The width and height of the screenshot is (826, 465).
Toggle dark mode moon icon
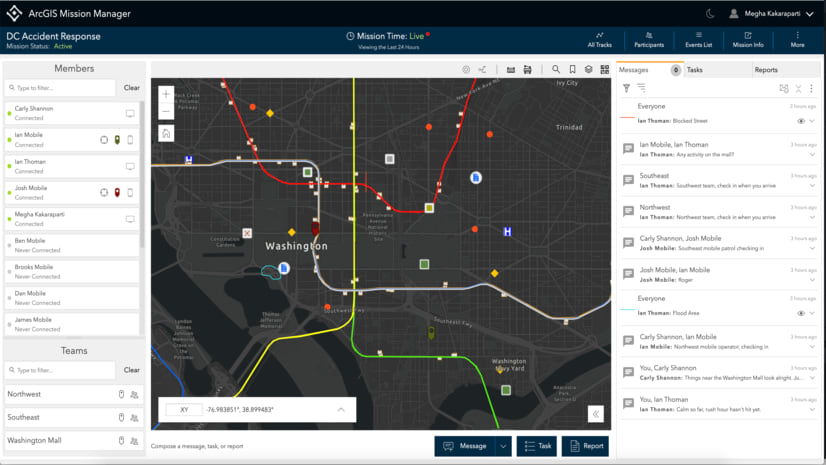pyautogui.click(x=710, y=14)
